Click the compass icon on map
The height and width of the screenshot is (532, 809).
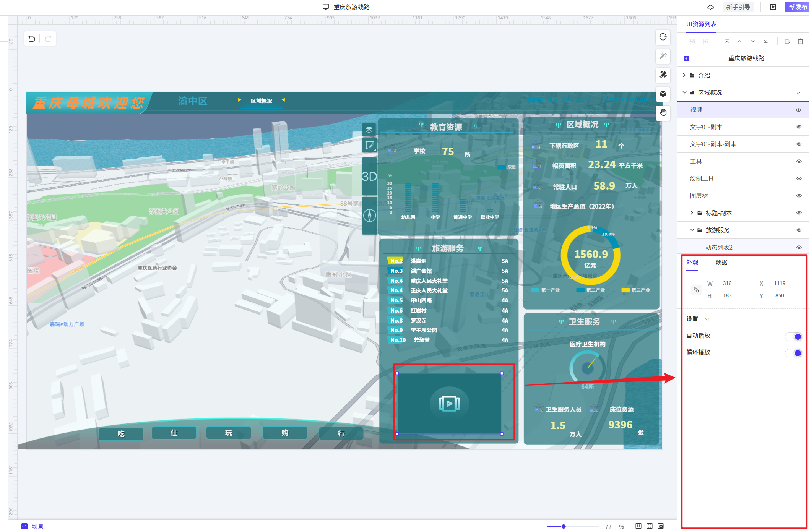[369, 216]
